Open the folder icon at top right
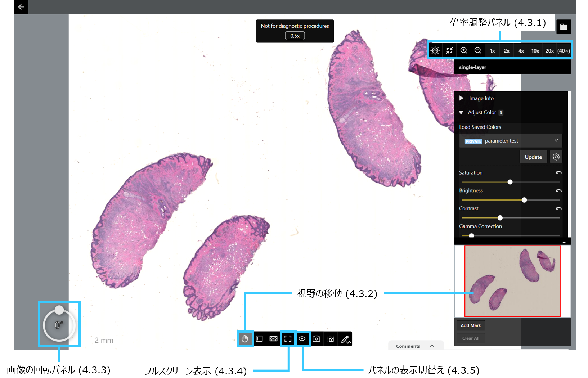The height and width of the screenshot is (378, 588). [564, 27]
